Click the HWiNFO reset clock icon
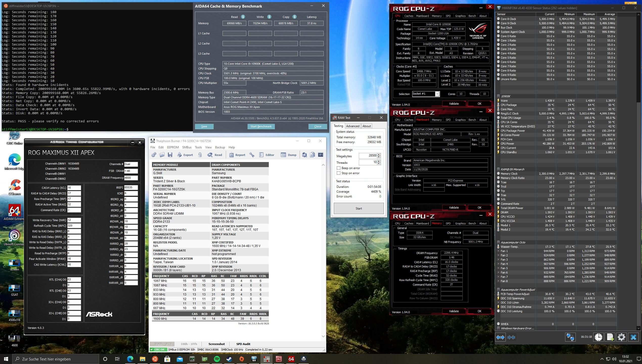This screenshot has height=364, width=642. pyautogui.click(x=598, y=337)
